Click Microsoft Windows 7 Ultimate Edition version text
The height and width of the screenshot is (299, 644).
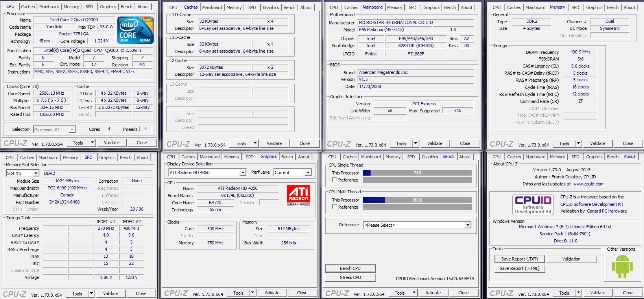click(565, 227)
